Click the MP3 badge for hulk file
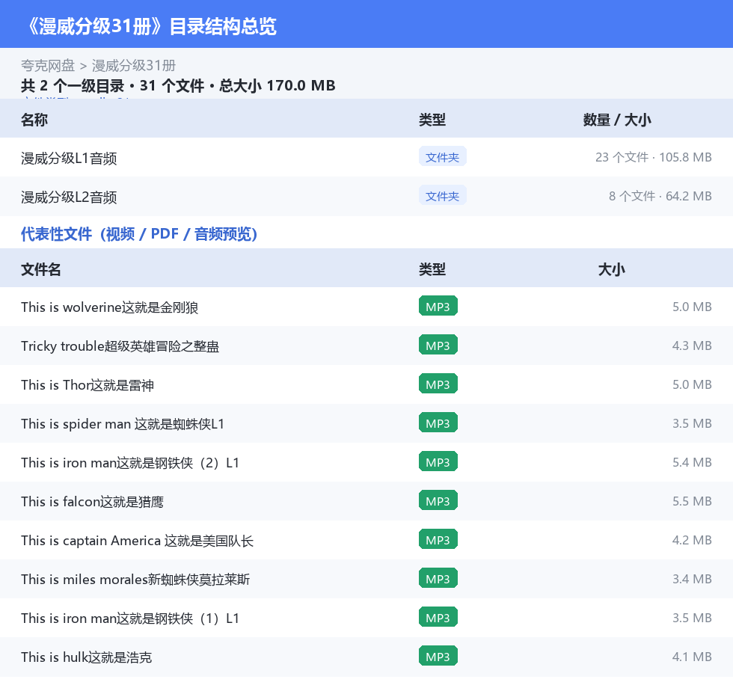Screen dimensions: 733x700 [x=438, y=656]
